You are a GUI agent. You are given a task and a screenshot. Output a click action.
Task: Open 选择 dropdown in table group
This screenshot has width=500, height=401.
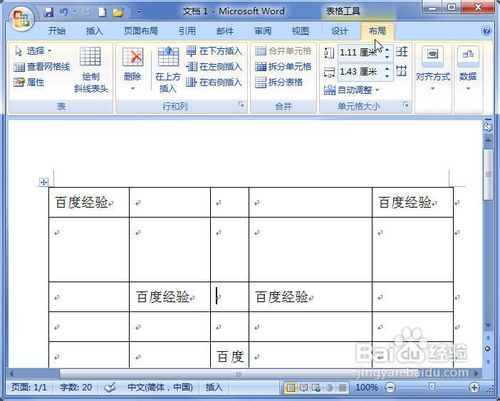[33, 51]
